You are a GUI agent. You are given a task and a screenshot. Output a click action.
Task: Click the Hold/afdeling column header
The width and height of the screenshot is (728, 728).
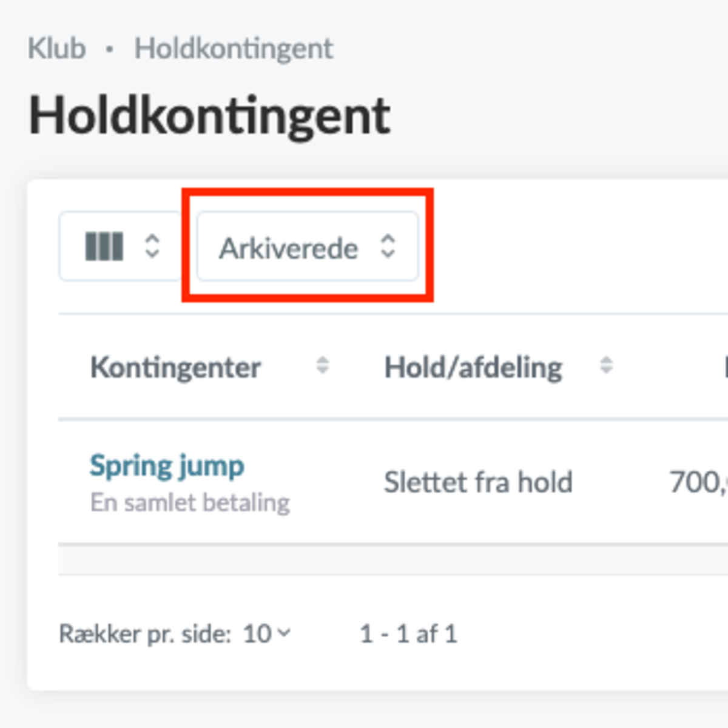pos(473,367)
